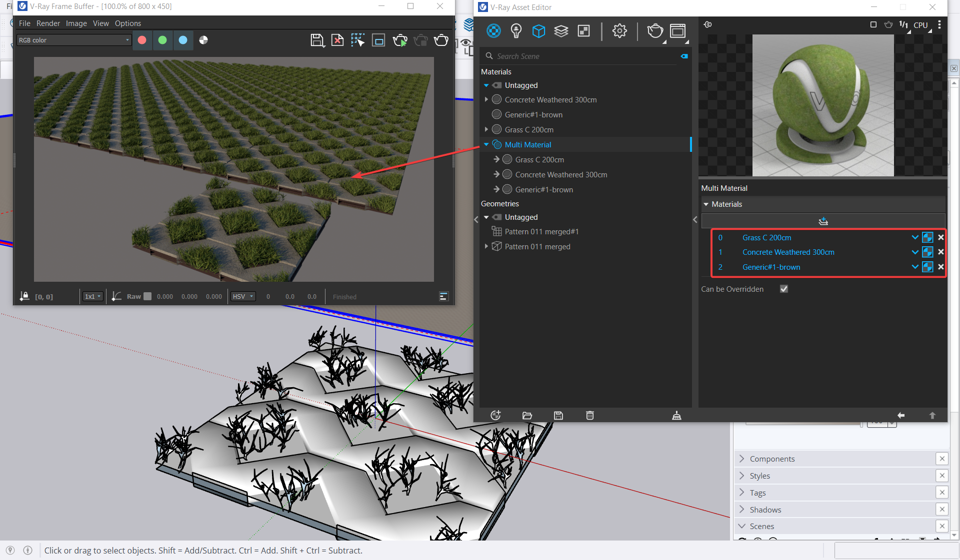Open Geometry tab in Asset Editor

(x=538, y=31)
